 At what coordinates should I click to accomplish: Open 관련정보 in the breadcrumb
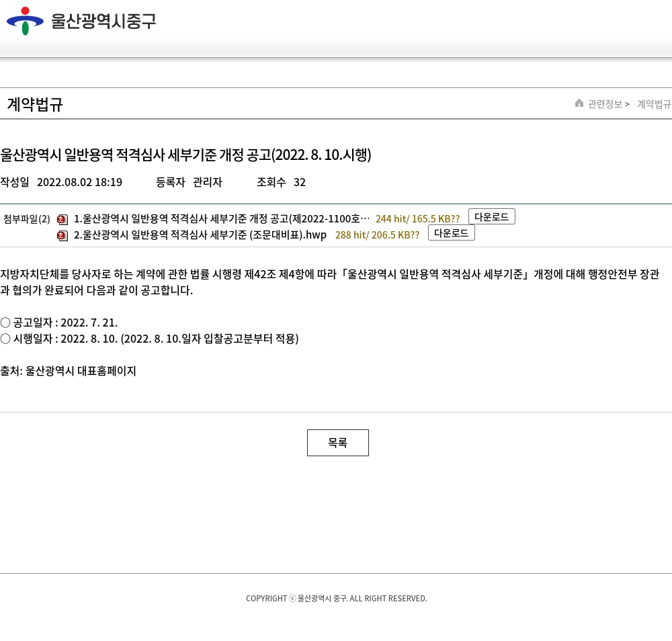point(605,104)
